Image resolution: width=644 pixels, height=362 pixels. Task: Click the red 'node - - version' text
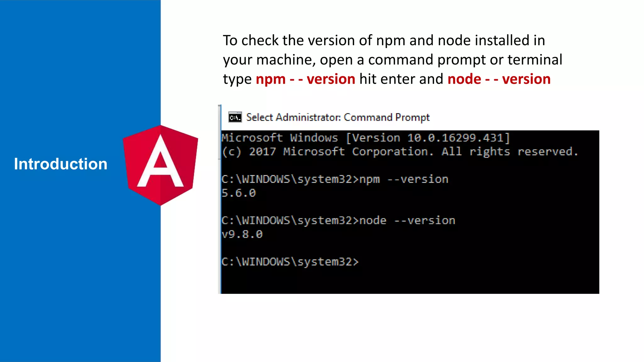499,79
